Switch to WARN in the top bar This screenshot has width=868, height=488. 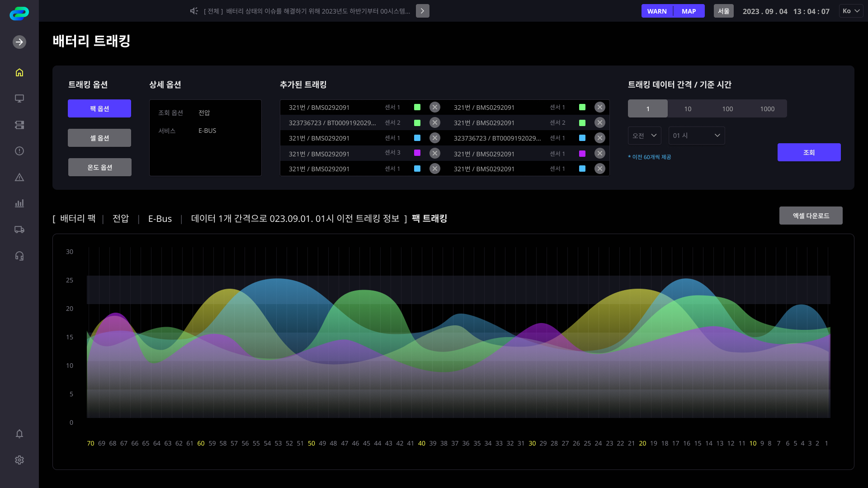(657, 11)
